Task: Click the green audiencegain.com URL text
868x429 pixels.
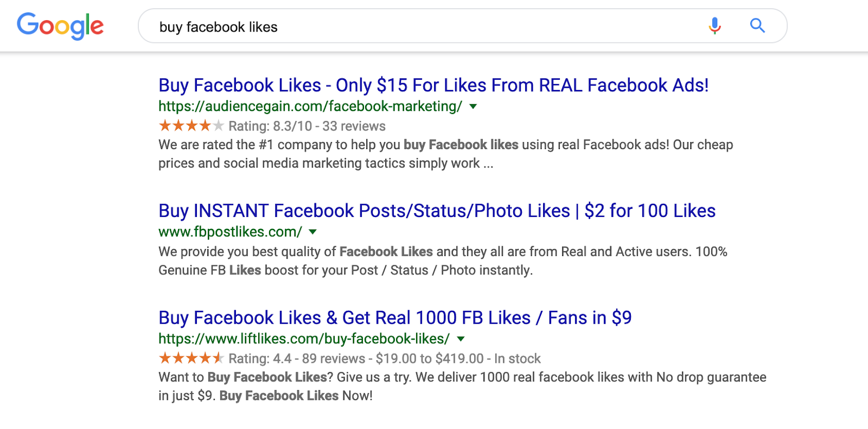Action: (x=308, y=106)
